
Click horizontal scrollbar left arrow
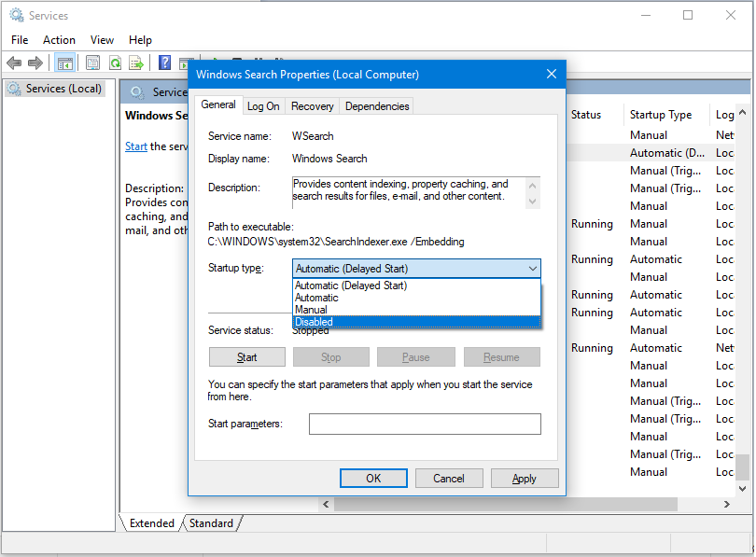pos(326,505)
